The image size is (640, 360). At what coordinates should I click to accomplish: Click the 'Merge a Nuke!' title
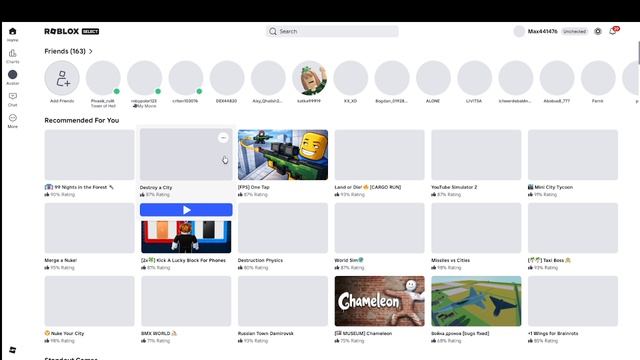click(60, 260)
